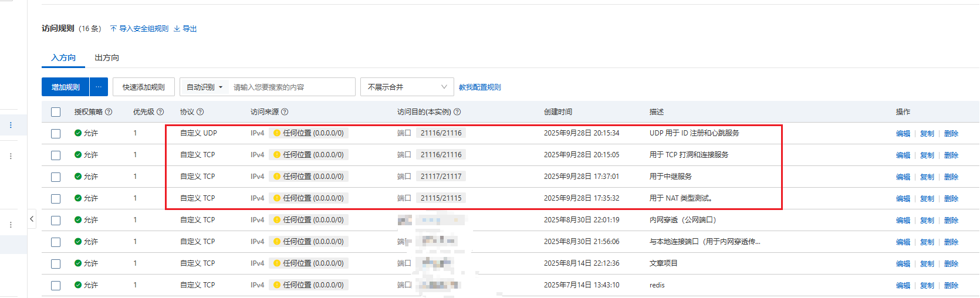Delete the UDP 21116/21116 rule
This screenshot has height=298, width=980.
coord(951,134)
